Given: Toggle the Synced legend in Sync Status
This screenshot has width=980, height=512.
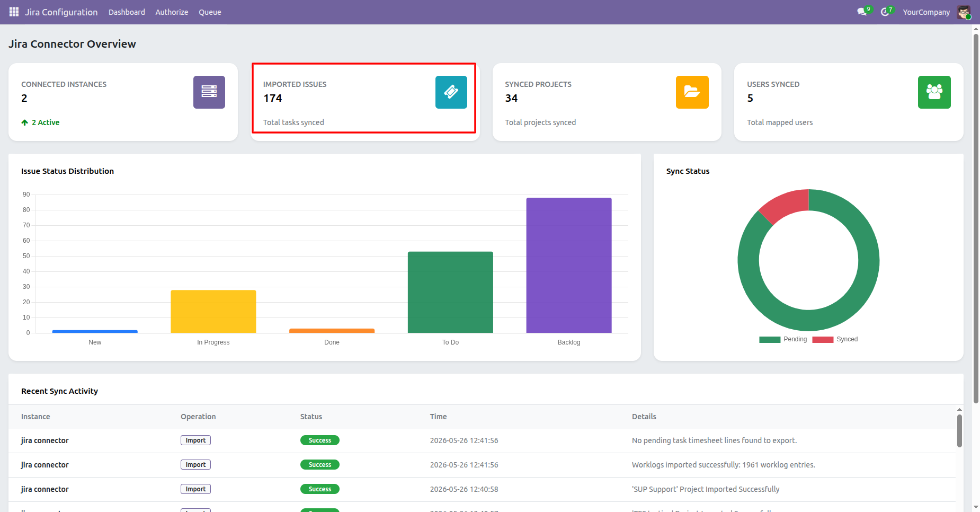Looking at the screenshot, I should coord(835,339).
